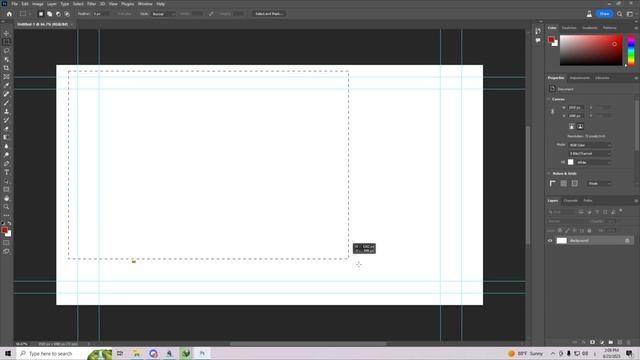Toggle Quick Mask mode

[6, 242]
